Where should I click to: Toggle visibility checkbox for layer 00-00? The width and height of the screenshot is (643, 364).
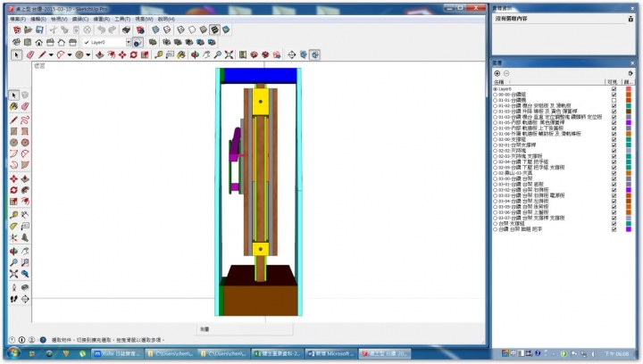(614, 94)
